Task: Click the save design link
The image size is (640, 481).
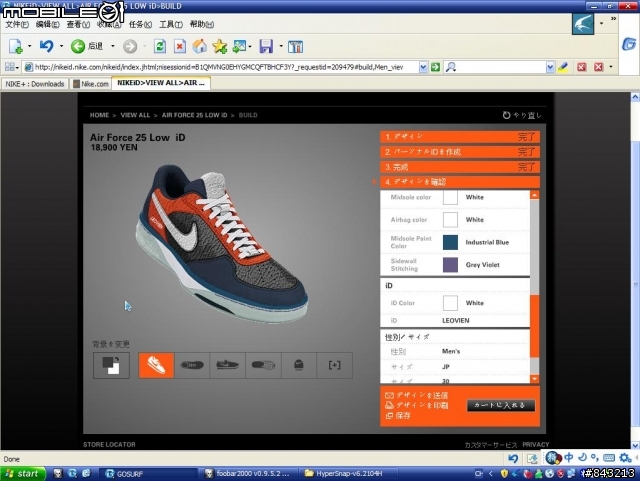Action: [x=398, y=416]
